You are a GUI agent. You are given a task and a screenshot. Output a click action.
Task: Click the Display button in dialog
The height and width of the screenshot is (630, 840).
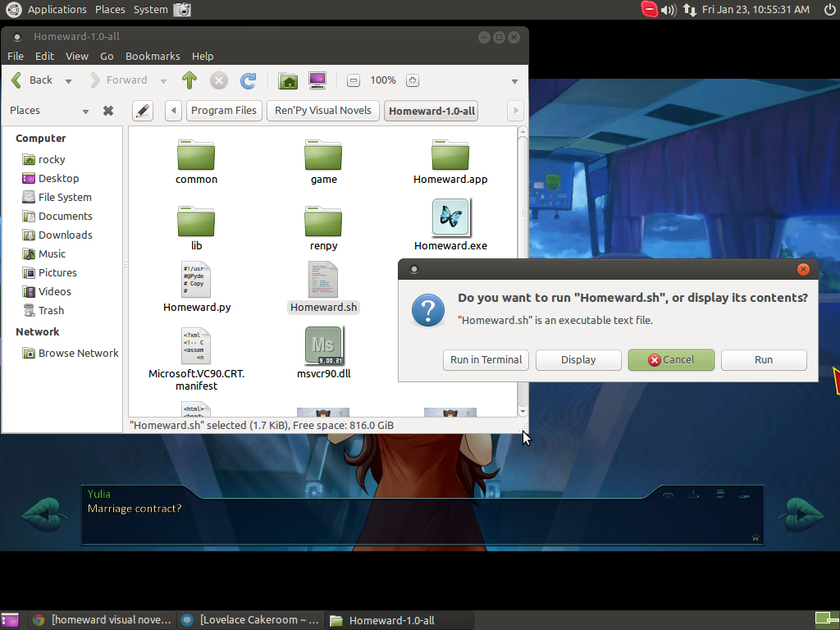pyautogui.click(x=578, y=360)
